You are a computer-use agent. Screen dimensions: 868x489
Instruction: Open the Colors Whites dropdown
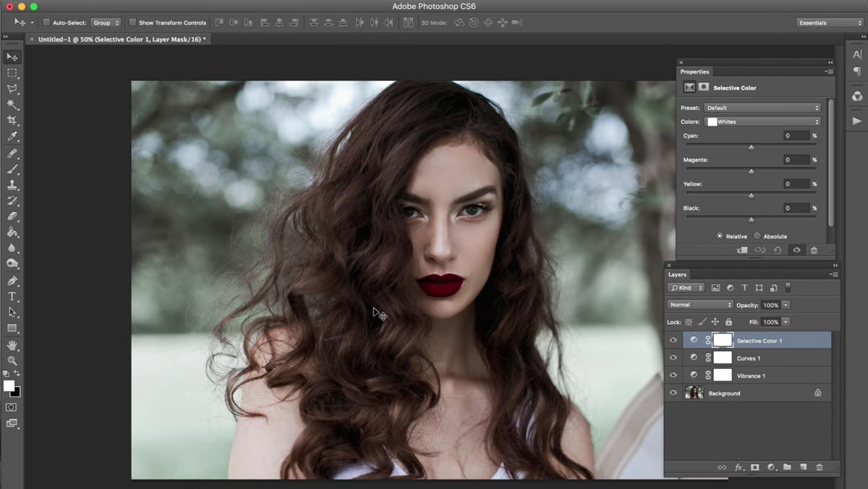tap(763, 122)
